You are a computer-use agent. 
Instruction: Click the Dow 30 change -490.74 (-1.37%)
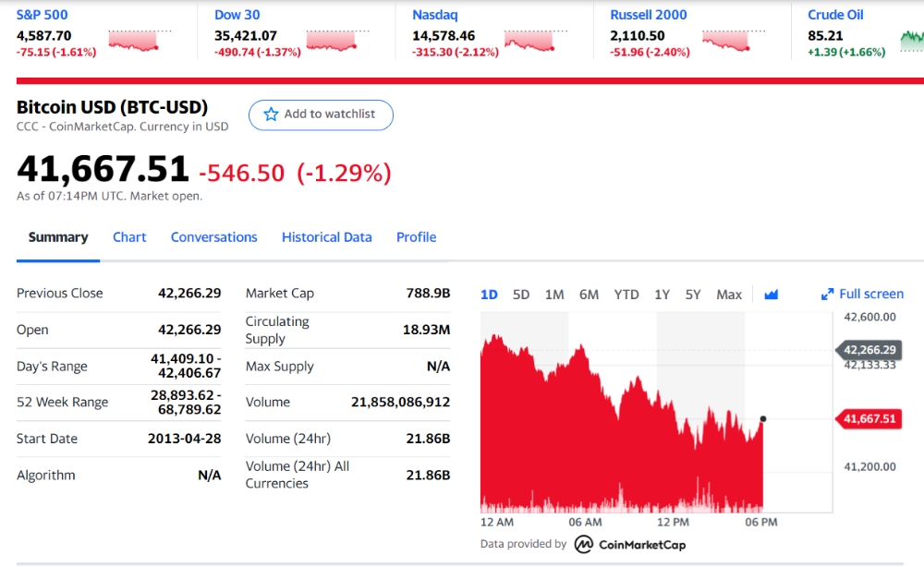pyautogui.click(x=258, y=52)
